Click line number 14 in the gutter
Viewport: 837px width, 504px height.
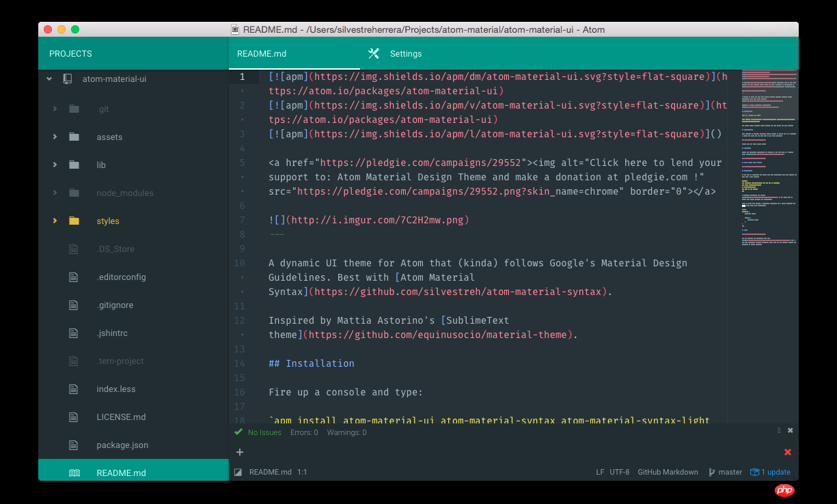(239, 363)
